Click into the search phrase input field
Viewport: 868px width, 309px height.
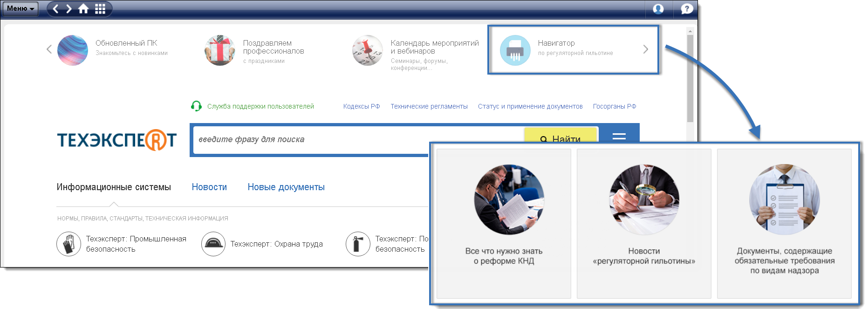308,140
